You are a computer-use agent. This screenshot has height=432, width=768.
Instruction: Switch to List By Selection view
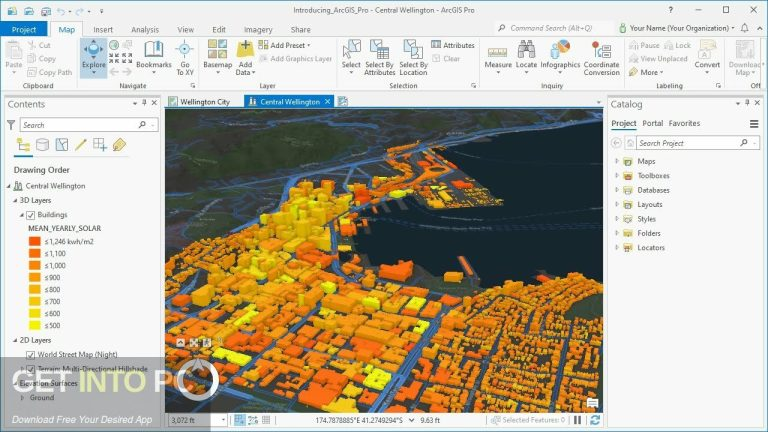(62, 144)
